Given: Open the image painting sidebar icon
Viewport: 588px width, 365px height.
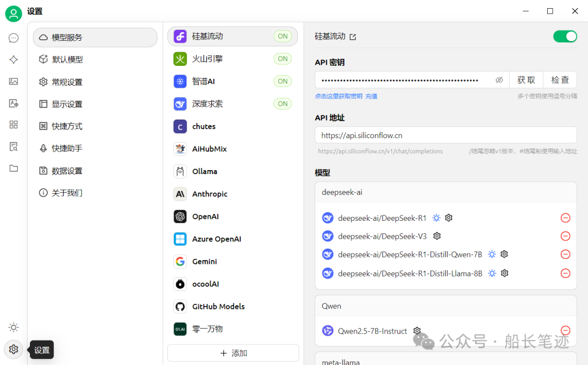Looking at the screenshot, I should pyautogui.click(x=14, y=81).
